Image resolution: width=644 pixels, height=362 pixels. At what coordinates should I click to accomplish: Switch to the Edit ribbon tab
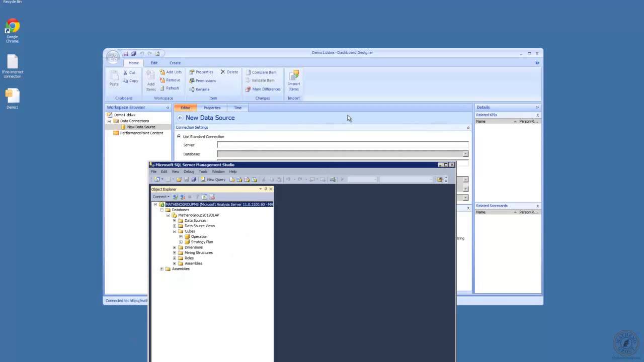click(154, 63)
